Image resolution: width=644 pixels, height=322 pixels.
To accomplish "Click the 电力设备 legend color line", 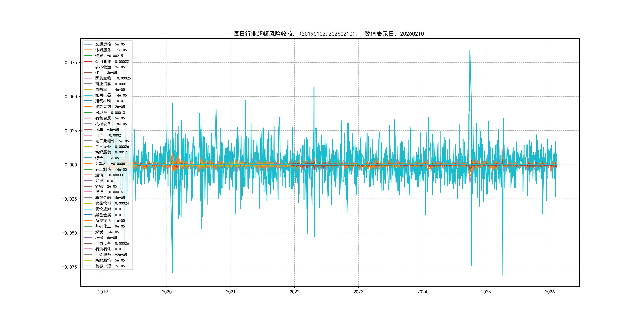I will 88,243.
